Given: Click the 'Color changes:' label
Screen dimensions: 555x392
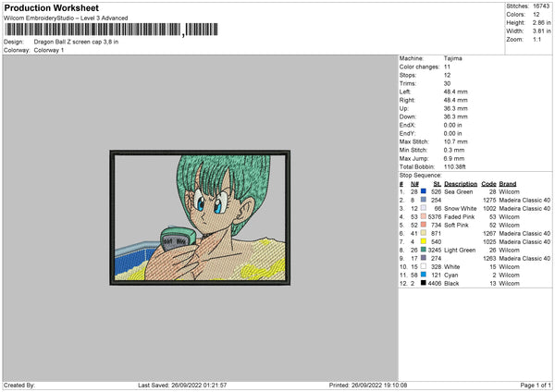Looking at the screenshot, I should pyautogui.click(x=419, y=67).
